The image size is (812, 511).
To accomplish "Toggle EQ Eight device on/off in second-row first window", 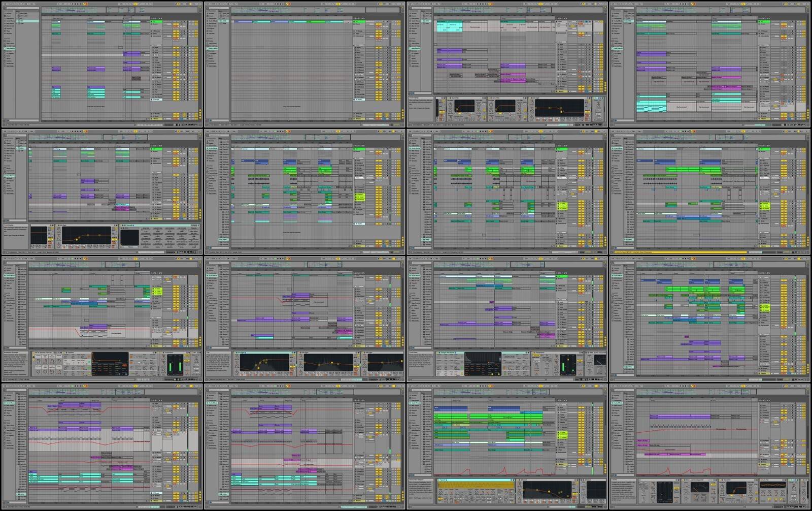I will point(59,225).
